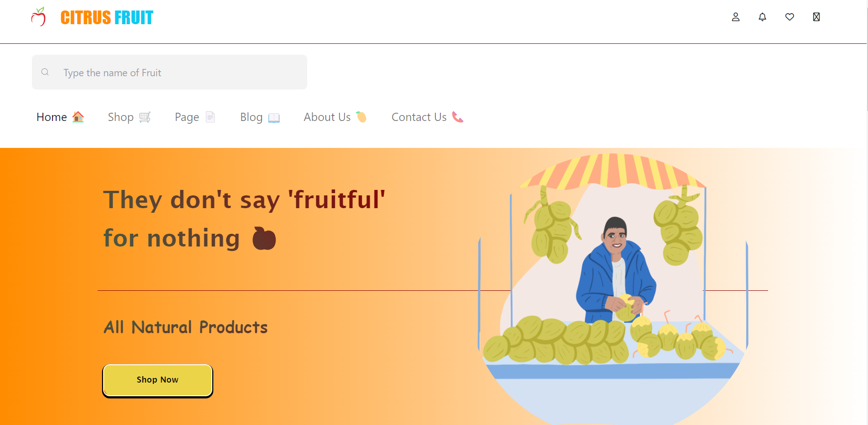The image size is (868, 425).
Task: Open the Blog dropdown
Action: click(251, 117)
